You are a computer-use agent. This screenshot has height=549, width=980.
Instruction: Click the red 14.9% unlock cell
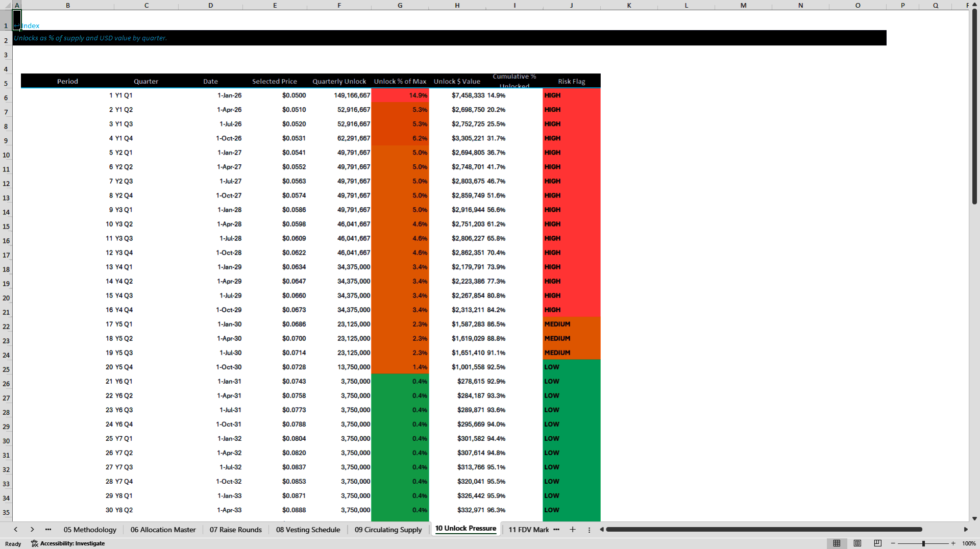(400, 95)
